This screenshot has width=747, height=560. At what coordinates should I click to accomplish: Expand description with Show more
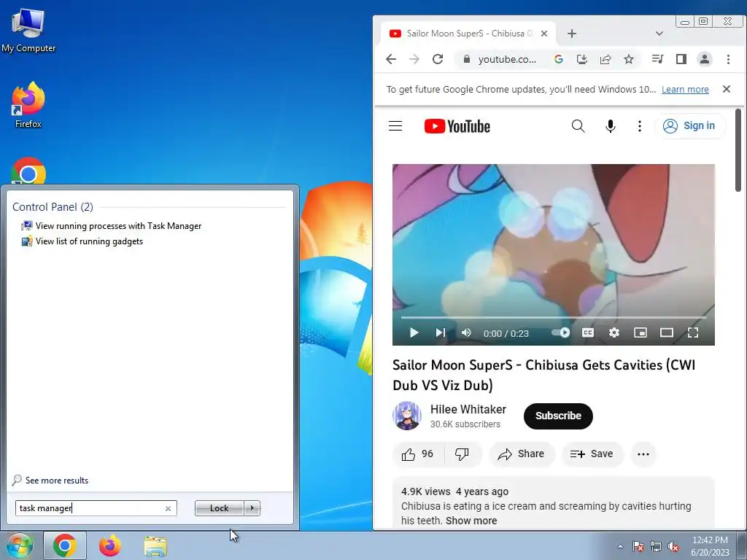tap(471, 521)
